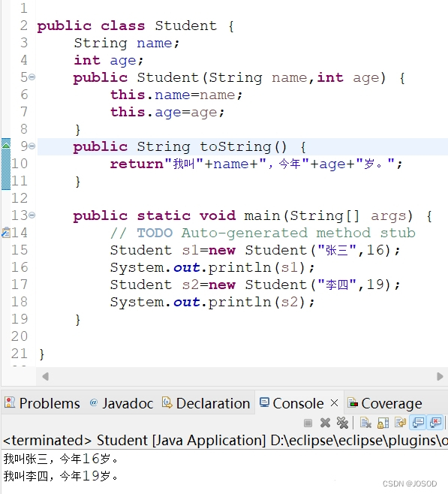The height and width of the screenshot is (494, 448).
Task: Close the Console tab with its X
Action: coord(335,402)
